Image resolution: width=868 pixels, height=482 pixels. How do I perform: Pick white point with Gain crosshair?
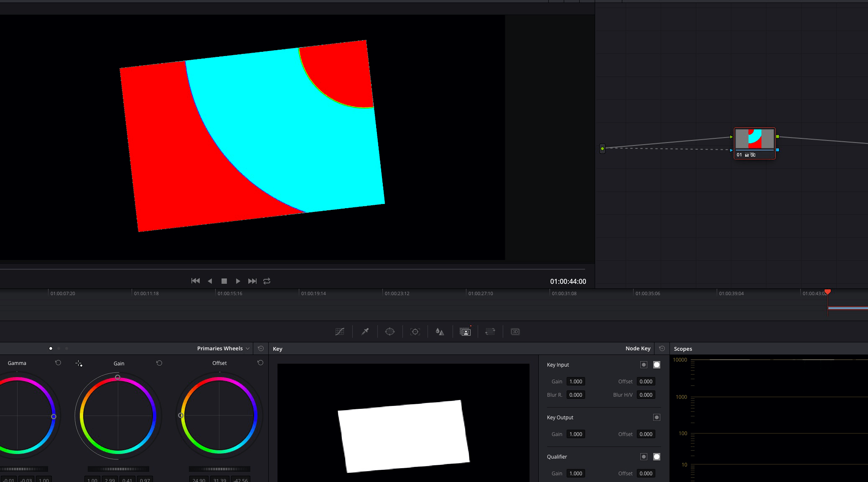[79, 363]
